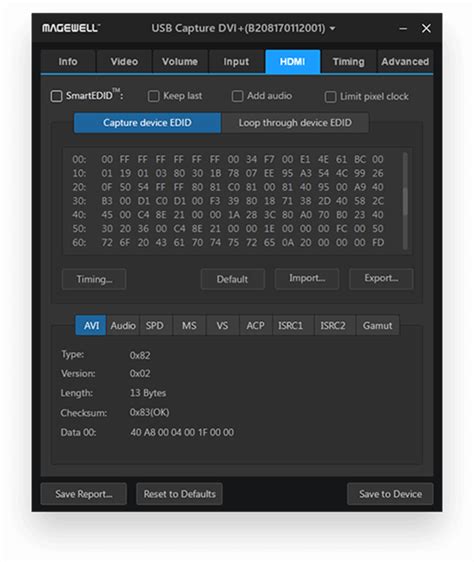This screenshot has height=562, width=474.
Task: Switch to the Info tab
Action: point(68,62)
